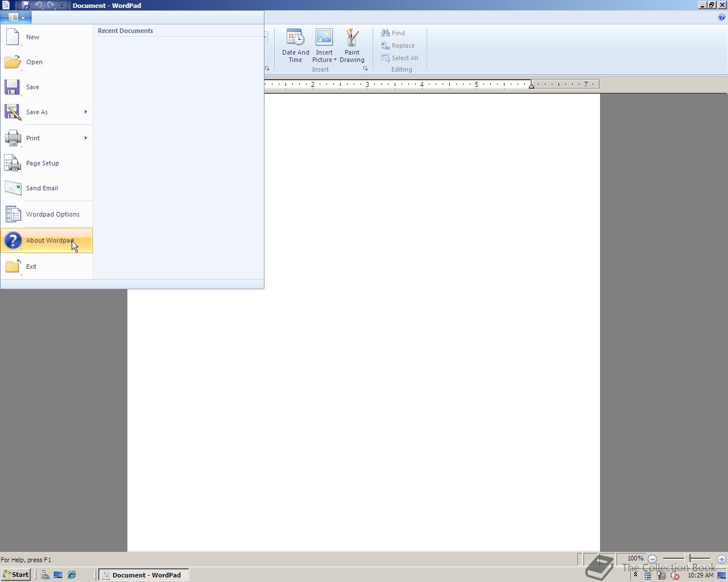The height and width of the screenshot is (582, 728).
Task: Click the Save floppy disk icon in menu
Action: point(13,87)
